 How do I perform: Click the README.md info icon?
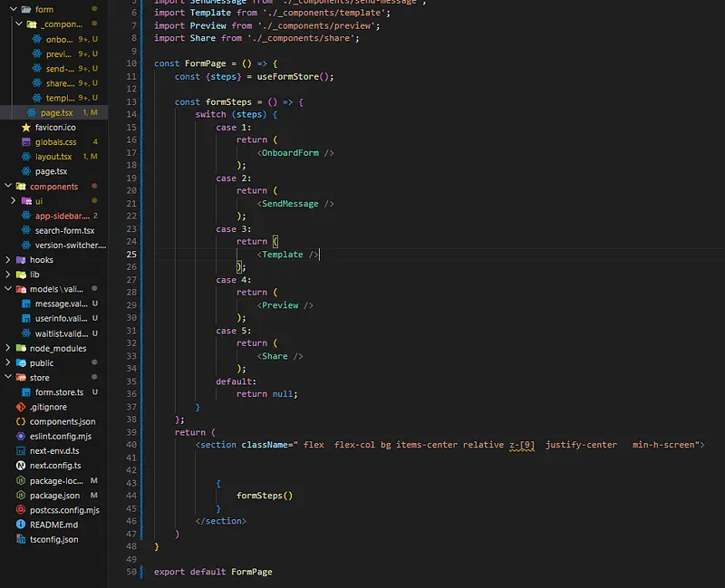[x=21, y=525]
